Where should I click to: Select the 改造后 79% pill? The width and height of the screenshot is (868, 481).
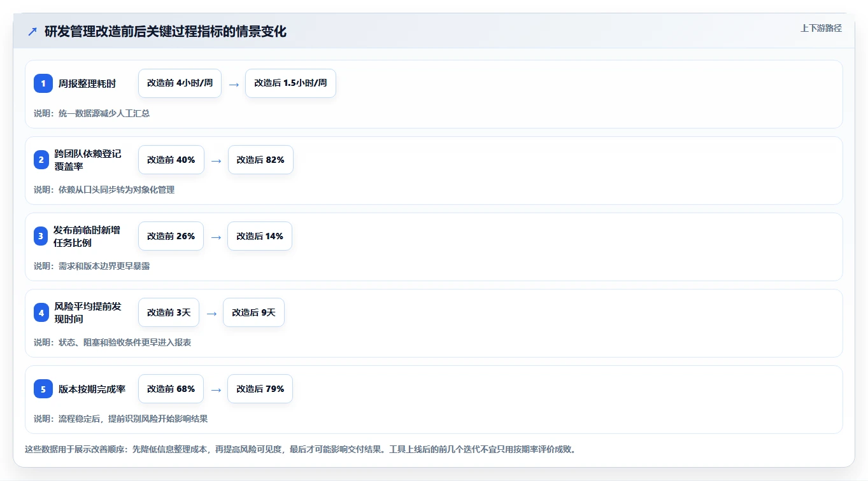260,389
